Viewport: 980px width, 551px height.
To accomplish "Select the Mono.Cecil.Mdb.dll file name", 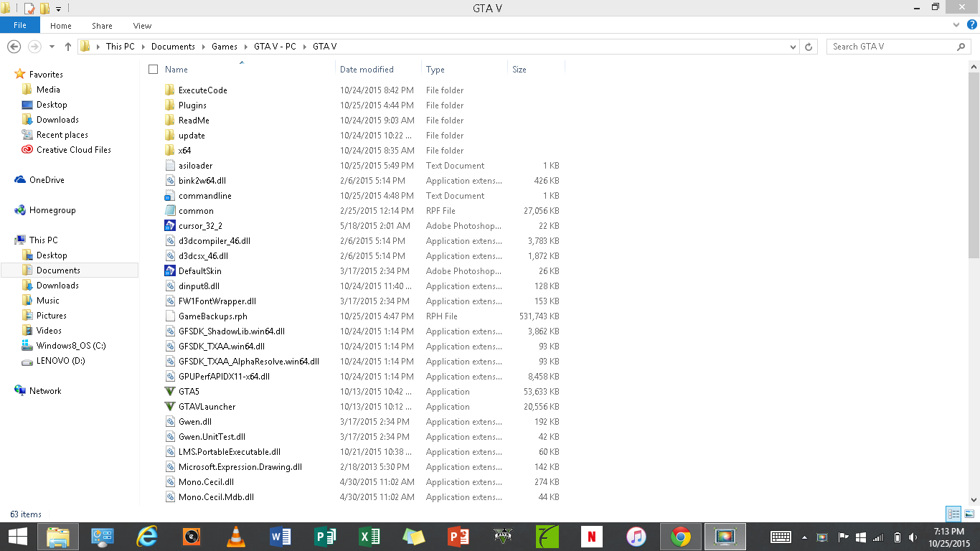I will pos(216,497).
